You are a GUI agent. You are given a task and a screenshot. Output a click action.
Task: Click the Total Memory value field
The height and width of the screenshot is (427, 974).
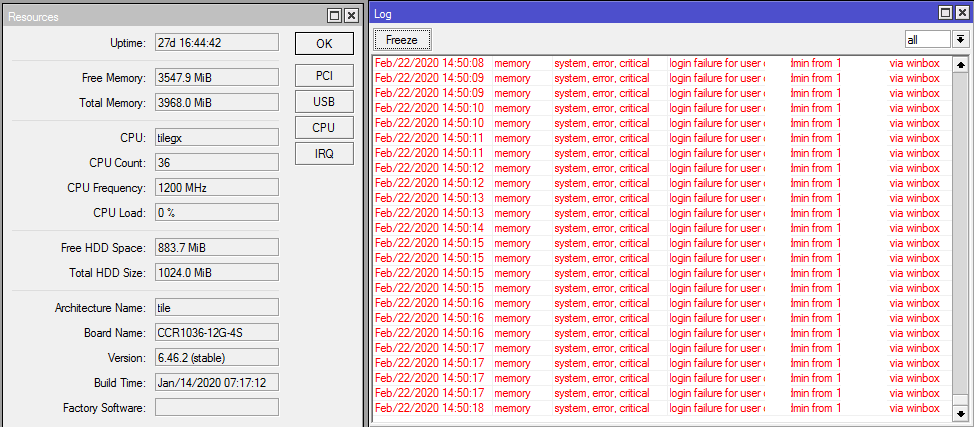coord(217,103)
